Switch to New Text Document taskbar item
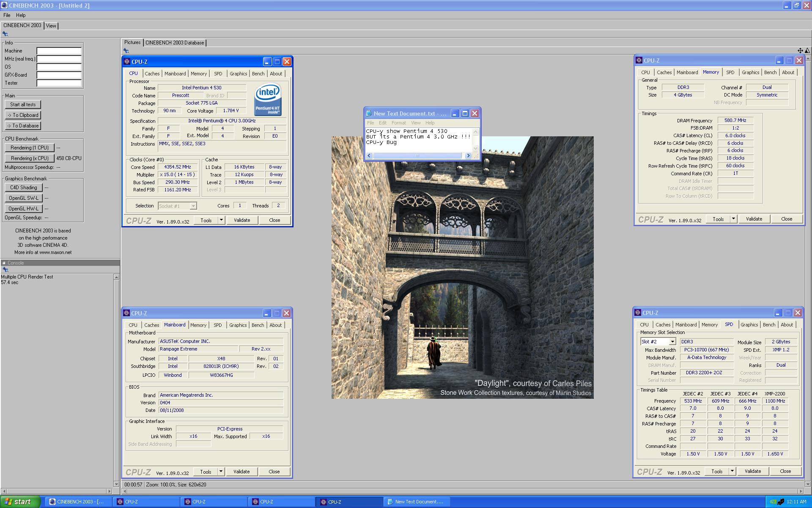Image resolution: width=812 pixels, height=508 pixels. click(x=416, y=502)
